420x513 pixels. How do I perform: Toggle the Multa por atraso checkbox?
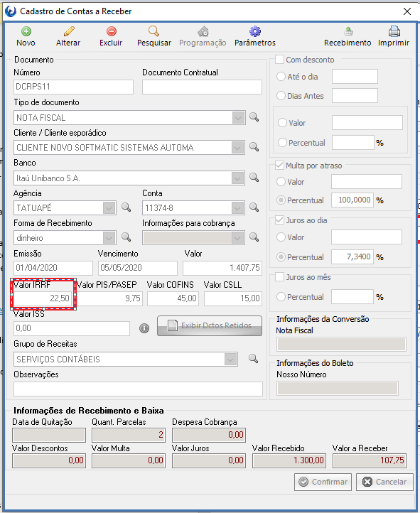(x=279, y=166)
